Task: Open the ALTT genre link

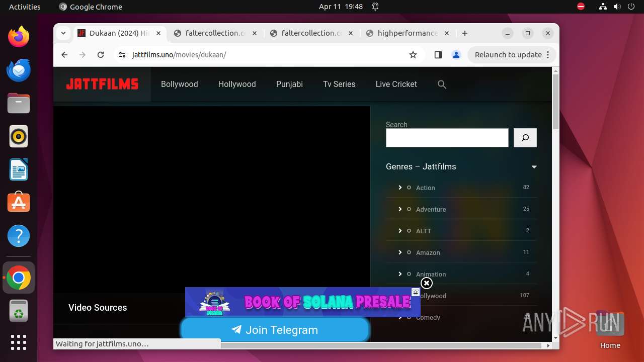Action: [x=424, y=231]
